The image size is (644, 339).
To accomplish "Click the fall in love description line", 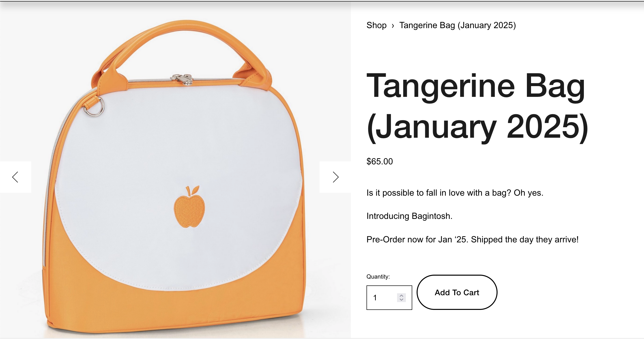I will [455, 193].
